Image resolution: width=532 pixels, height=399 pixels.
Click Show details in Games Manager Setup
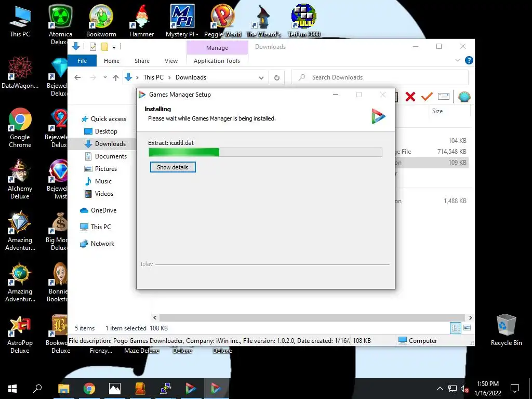[172, 167]
